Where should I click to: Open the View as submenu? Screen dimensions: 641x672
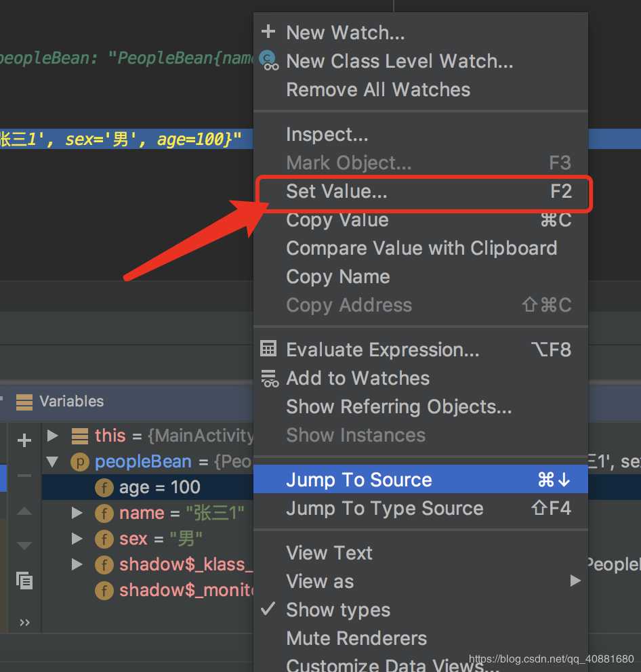point(420,581)
